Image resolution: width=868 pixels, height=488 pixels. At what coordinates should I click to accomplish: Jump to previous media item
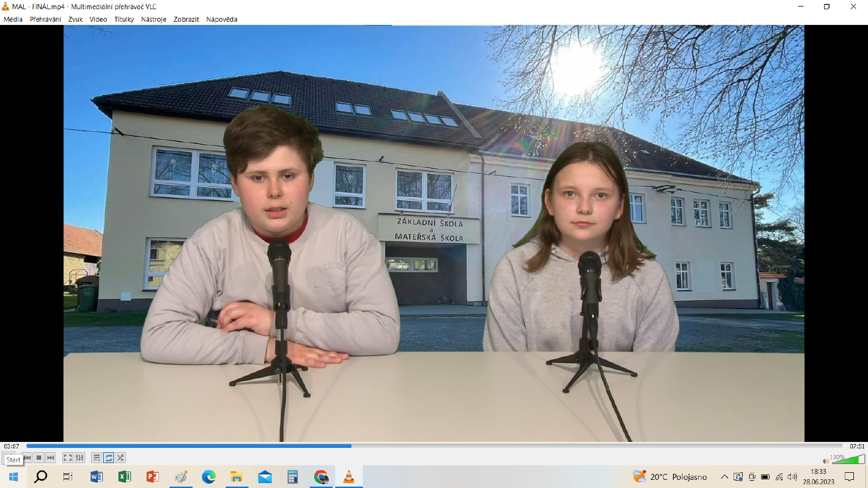click(27, 458)
